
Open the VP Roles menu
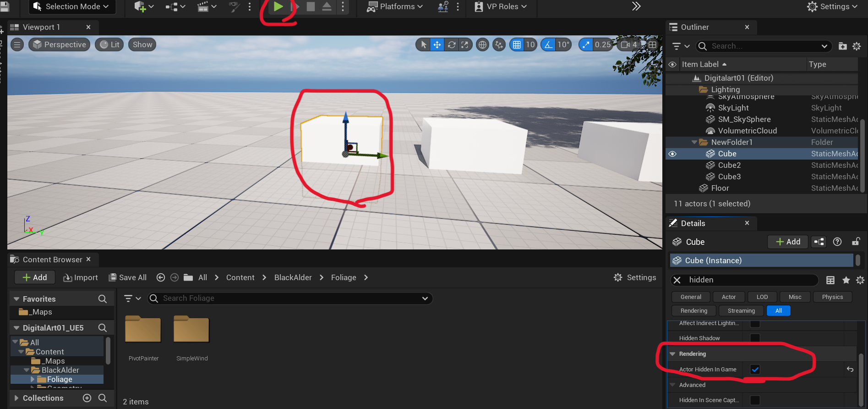pyautogui.click(x=501, y=6)
